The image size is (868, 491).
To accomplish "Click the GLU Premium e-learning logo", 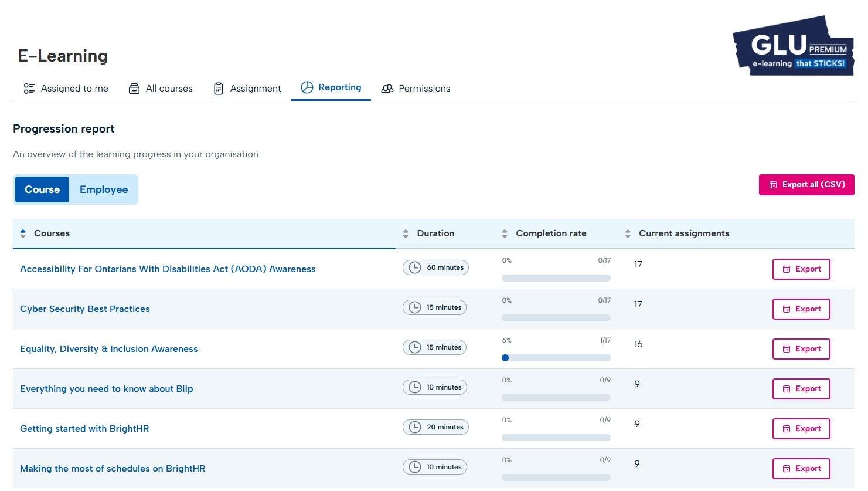I will [794, 46].
